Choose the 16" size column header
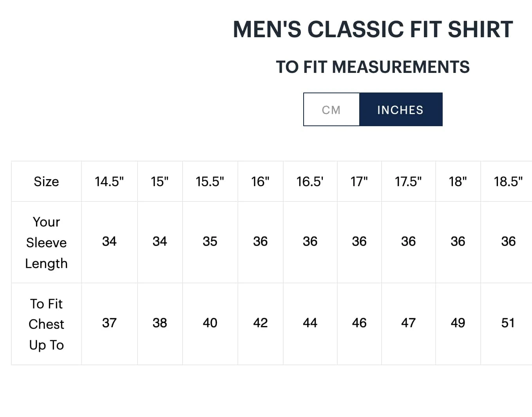Screen dimensions: 532x417 coord(260,181)
